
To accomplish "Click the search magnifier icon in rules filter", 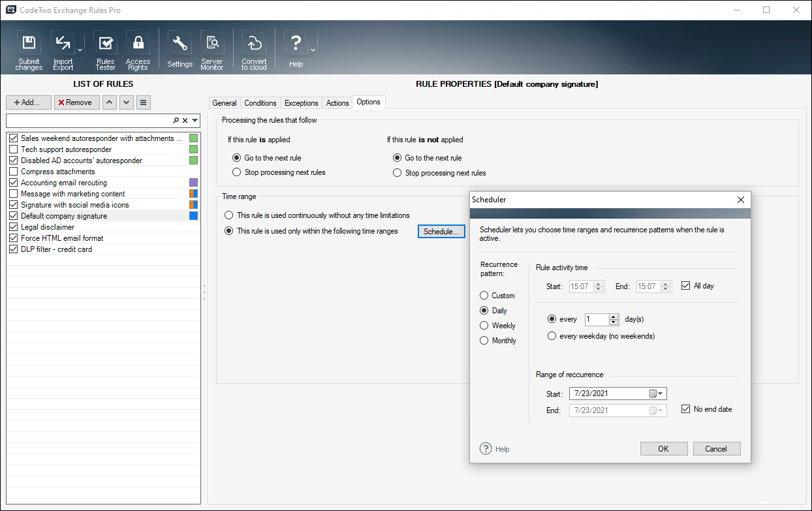I will [x=176, y=121].
